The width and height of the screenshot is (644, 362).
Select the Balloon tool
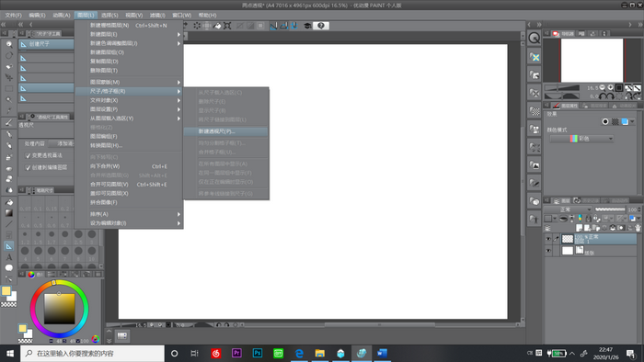8,267
